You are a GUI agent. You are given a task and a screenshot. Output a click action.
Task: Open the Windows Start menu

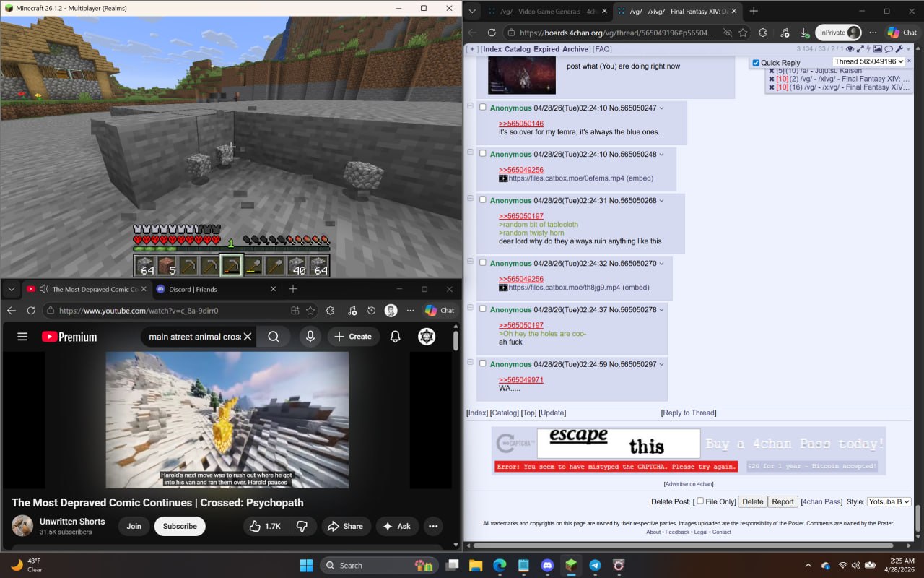pos(306,565)
